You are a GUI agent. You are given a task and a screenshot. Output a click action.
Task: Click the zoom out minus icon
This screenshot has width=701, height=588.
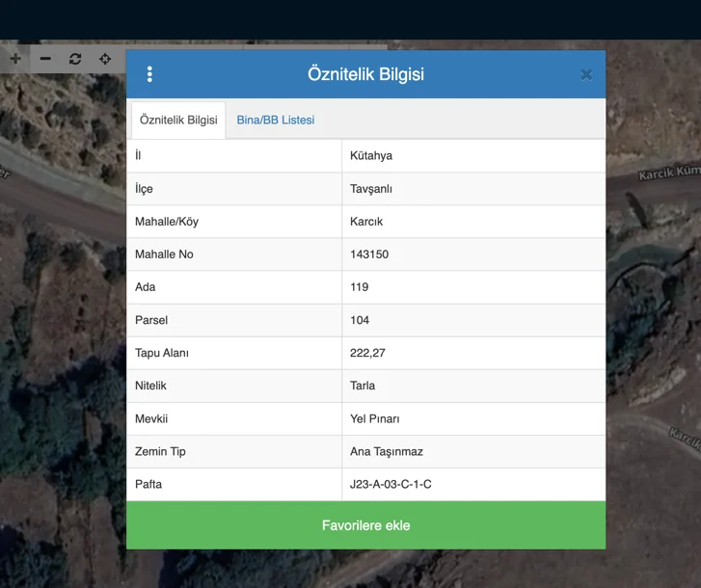tap(45, 59)
